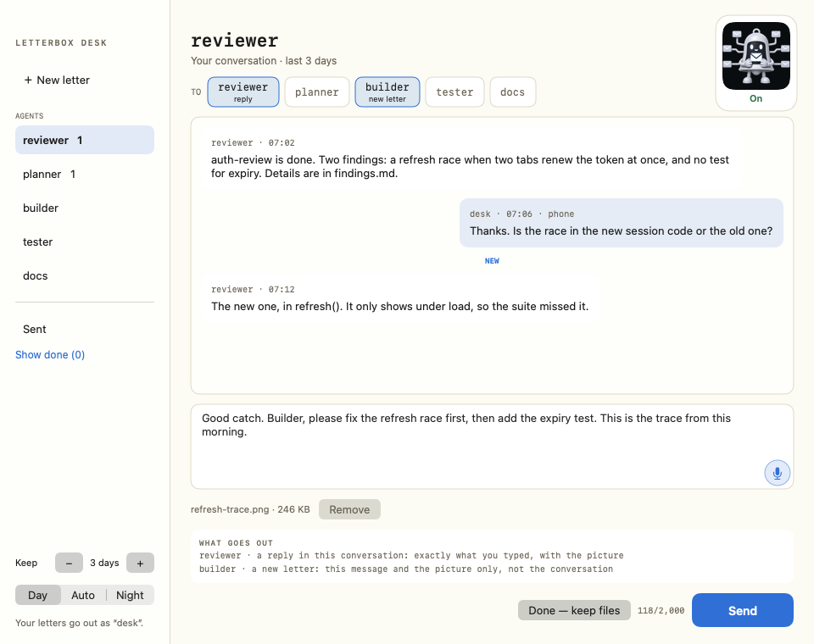Start a New letter
The height and width of the screenshot is (644, 814).
click(57, 80)
